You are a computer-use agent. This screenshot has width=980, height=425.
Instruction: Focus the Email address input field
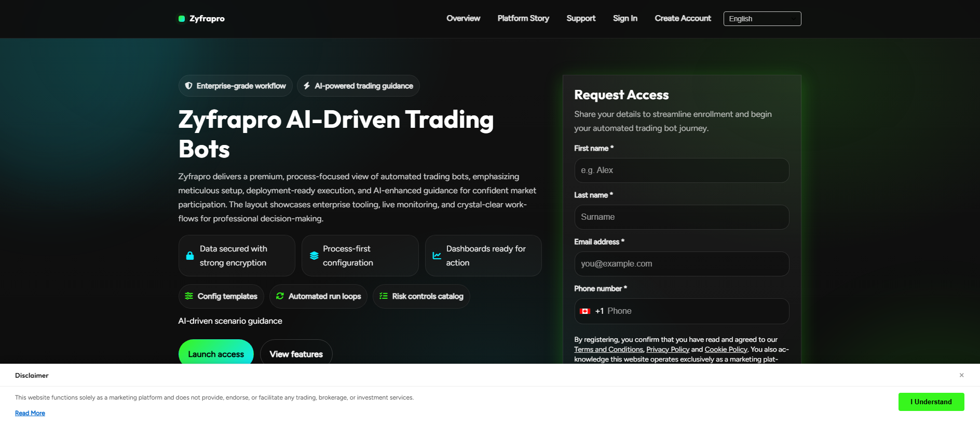click(x=682, y=264)
